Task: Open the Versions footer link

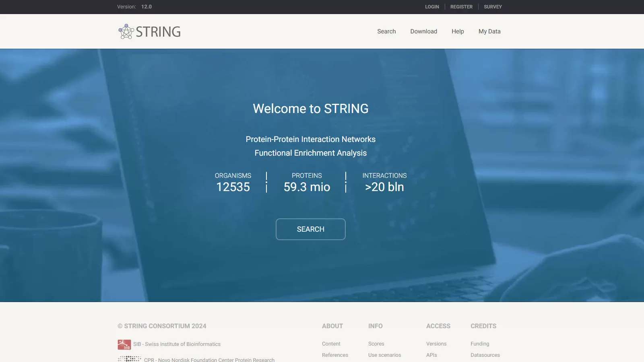Action: (x=436, y=344)
